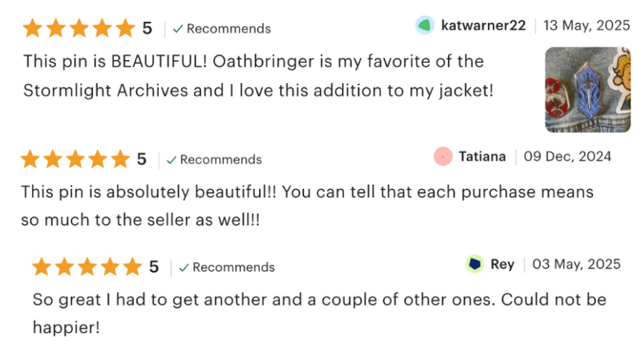Click the rating number 5 on Rey's review
The height and width of the screenshot is (358, 644).
[x=154, y=267]
